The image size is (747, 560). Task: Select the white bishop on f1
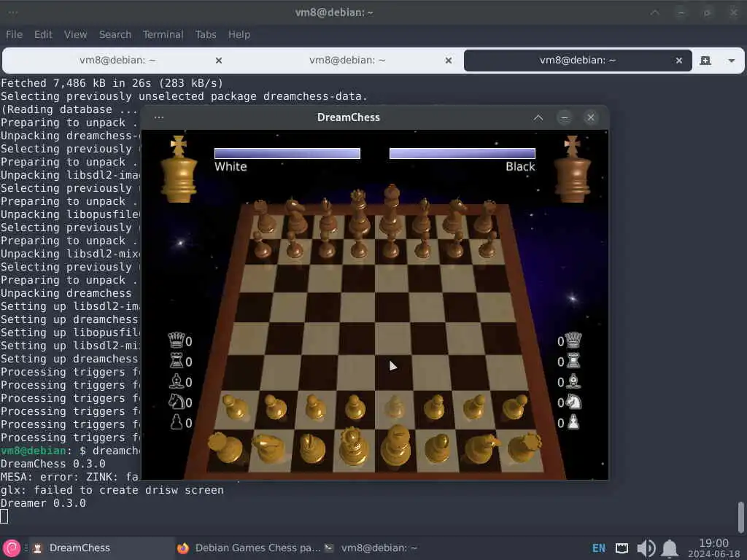(x=438, y=448)
